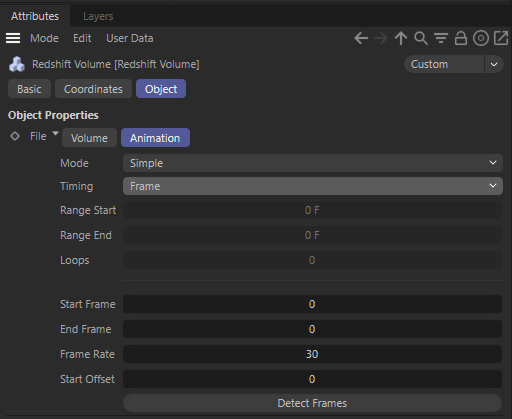Go forward with the right arrow icon
This screenshot has height=419, width=512.
381,38
